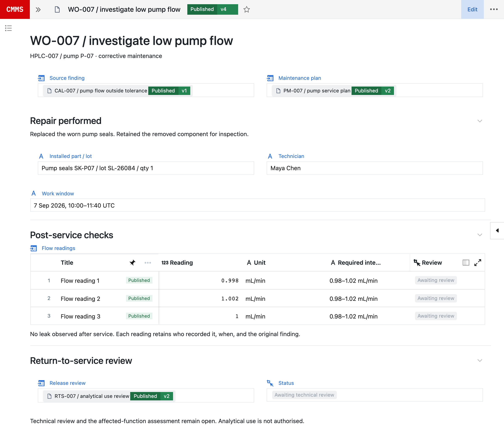Screen dimensions: 504x442
Task: Click the document icon beside page title
Action: pyautogui.click(x=57, y=10)
